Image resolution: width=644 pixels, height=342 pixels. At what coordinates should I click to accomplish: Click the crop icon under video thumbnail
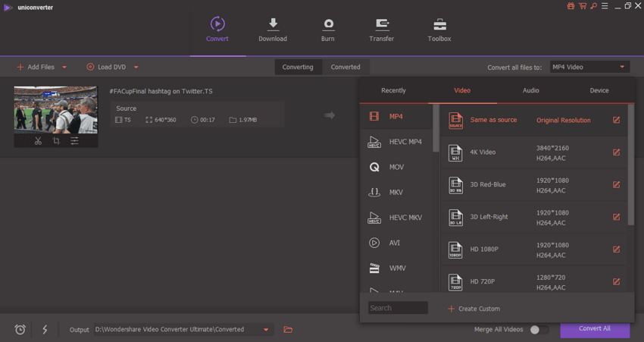56,141
